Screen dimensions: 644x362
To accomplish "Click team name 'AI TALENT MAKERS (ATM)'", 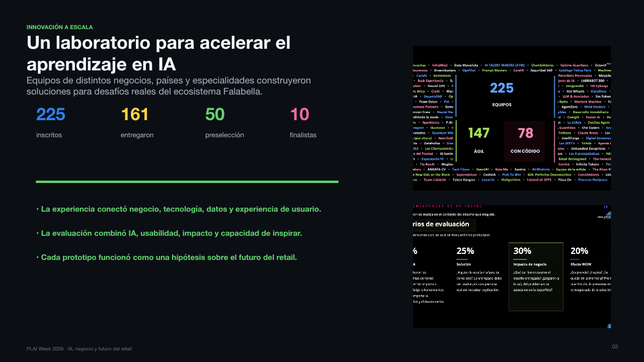I will pyautogui.click(x=505, y=65).
